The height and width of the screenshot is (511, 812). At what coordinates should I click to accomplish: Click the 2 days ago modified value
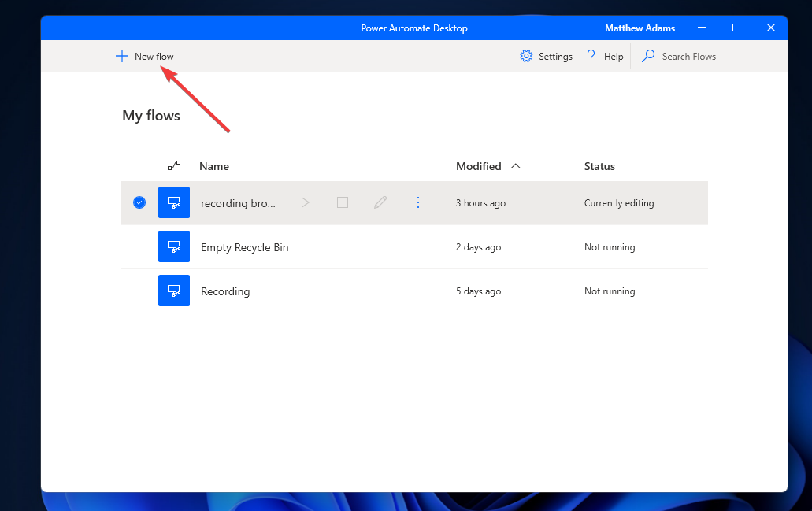point(479,247)
